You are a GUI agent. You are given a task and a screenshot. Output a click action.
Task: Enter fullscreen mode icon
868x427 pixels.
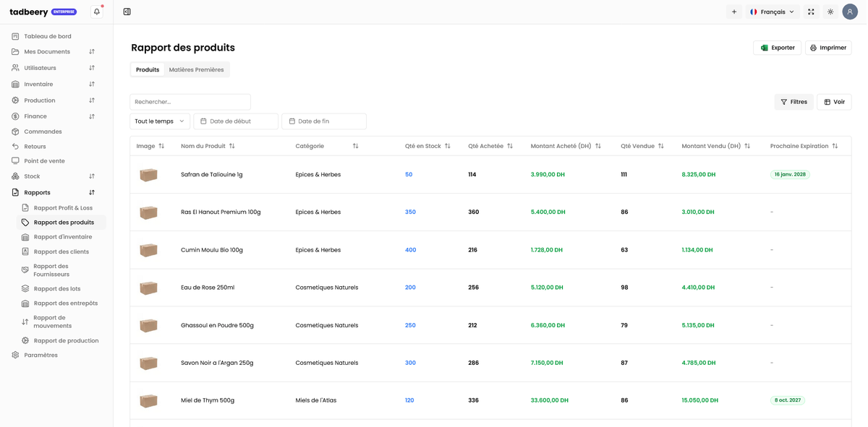click(811, 12)
